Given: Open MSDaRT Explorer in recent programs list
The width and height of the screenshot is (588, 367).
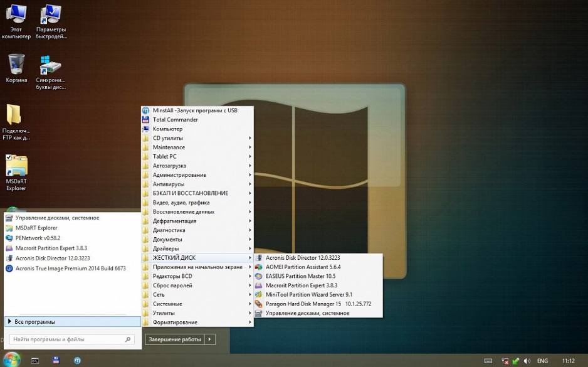Looking at the screenshot, I should pos(72,228).
